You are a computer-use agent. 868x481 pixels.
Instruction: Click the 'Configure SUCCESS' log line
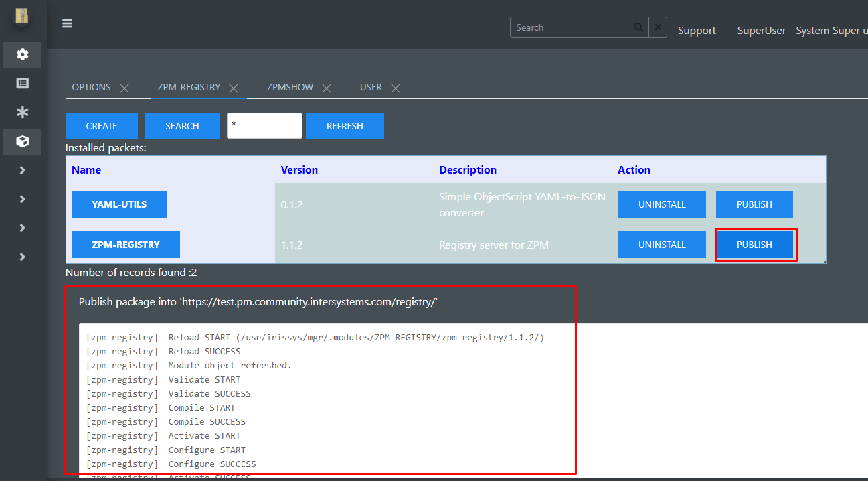click(171, 464)
